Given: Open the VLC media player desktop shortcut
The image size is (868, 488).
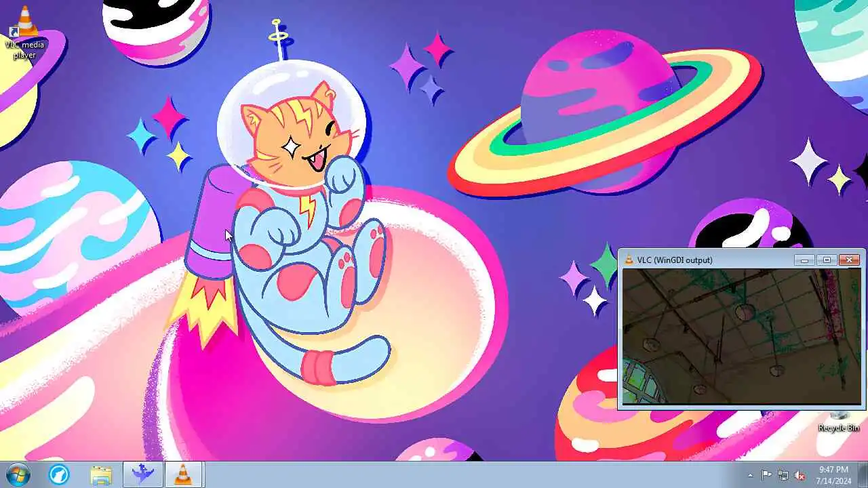Looking at the screenshot, I should point(25,33).
